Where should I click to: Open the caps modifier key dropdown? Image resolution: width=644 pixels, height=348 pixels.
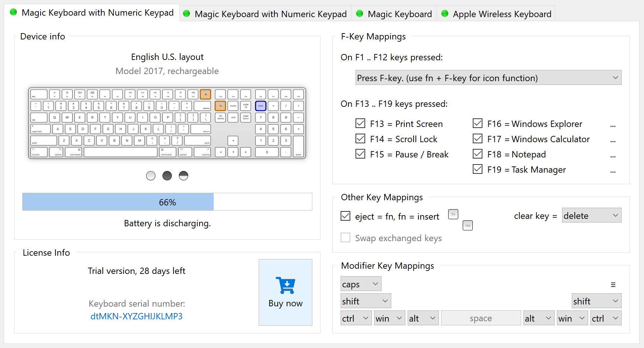point(360,283)
